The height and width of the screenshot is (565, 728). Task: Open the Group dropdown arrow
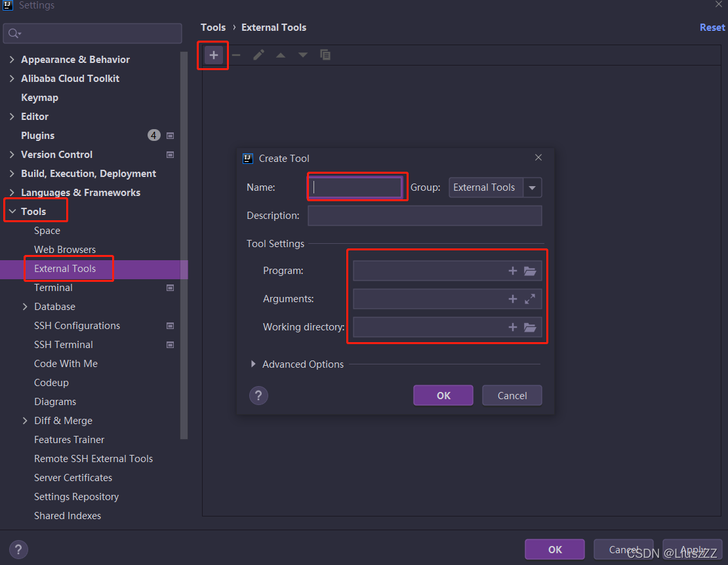coord(532,188)
